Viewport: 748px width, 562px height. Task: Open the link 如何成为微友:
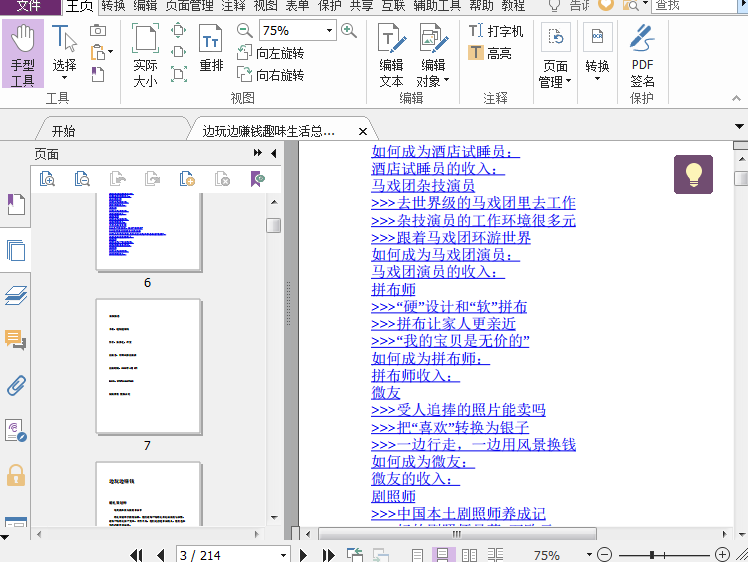coord(423,461)
